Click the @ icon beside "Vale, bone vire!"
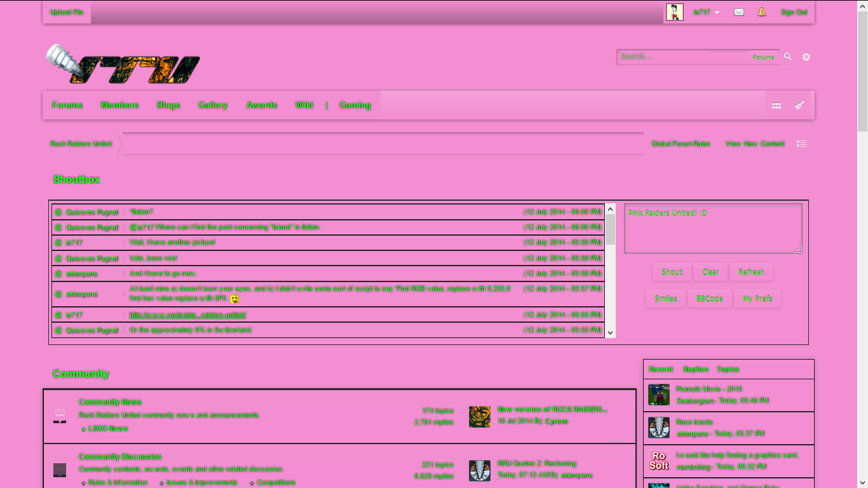This screenshot has width=868, height=488. pos(58,258)
